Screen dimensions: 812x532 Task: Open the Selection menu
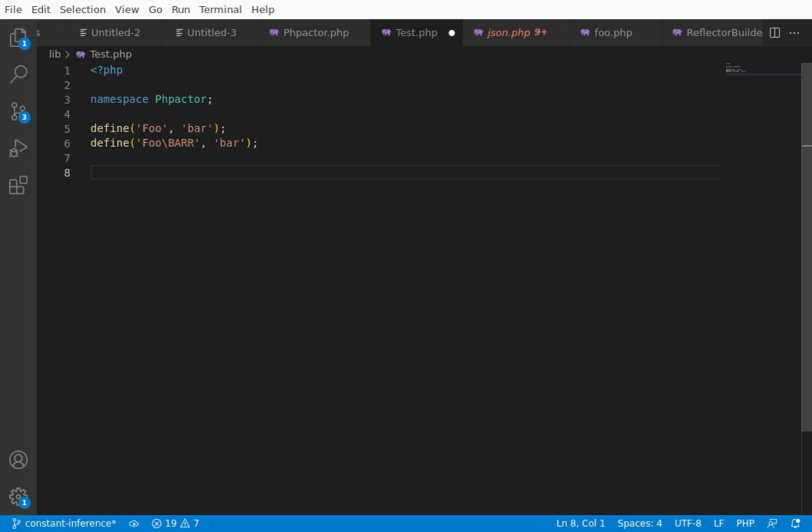83,9
